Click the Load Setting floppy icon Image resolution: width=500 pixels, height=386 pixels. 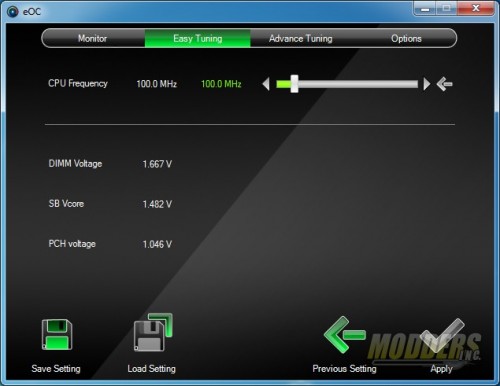[x=153, y=332]
